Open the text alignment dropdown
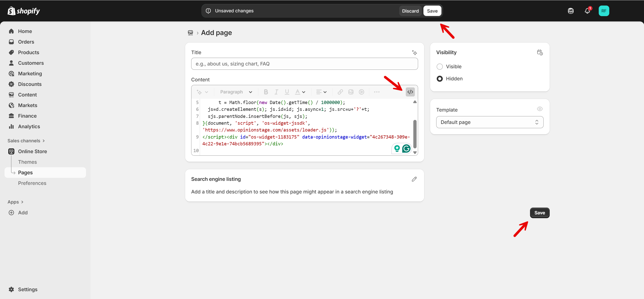Viewport: 644px width, 299px height. click(x=321, y=92)
